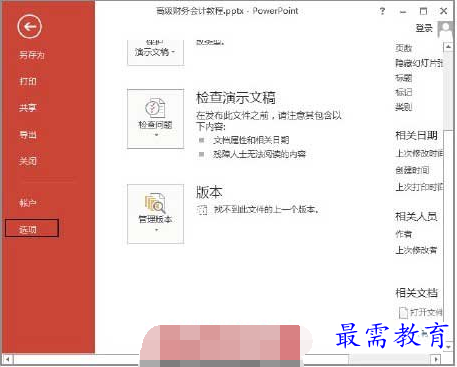Open the 帐户 page
The width and height of the screenshot is (457, 367).
[28, 203]
